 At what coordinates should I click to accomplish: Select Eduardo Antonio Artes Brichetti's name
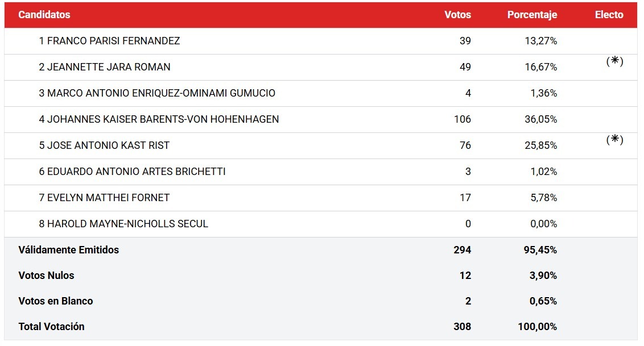pos(132,172)
